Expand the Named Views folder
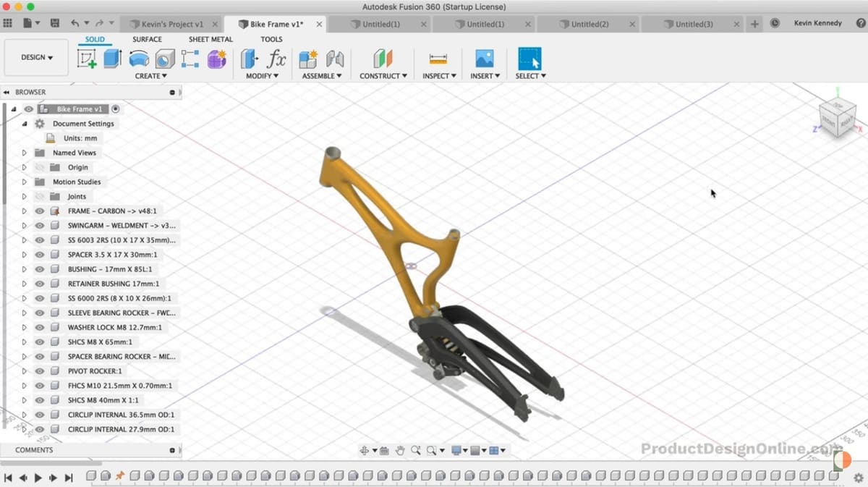 (24, 153)
